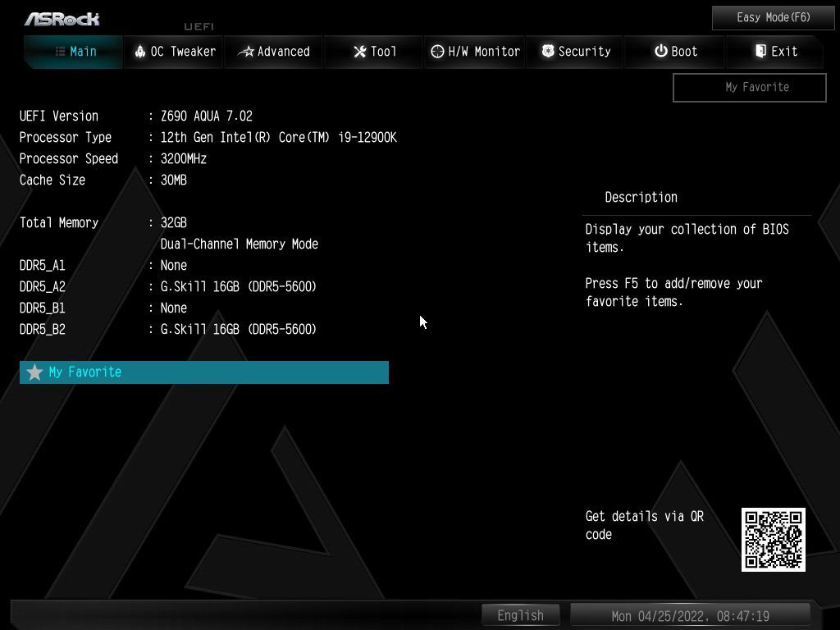
Task: Go to the Exit tab
Action: click(774, 52)
